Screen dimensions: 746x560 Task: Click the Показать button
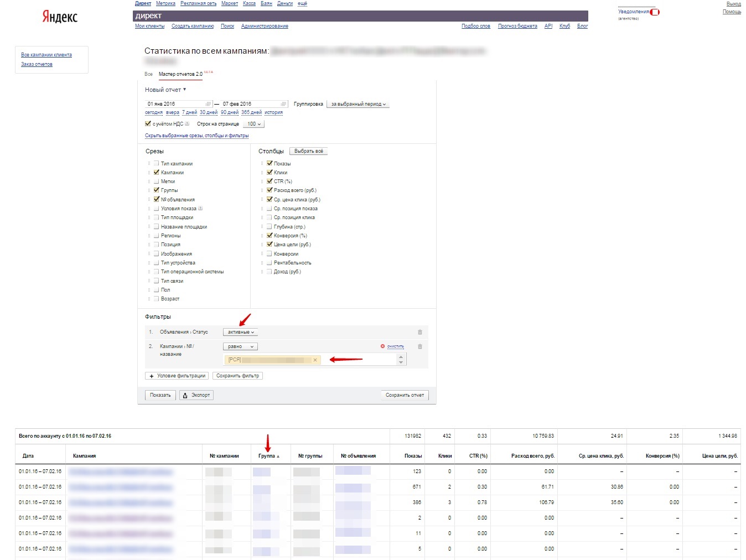(x=160, y=395)
